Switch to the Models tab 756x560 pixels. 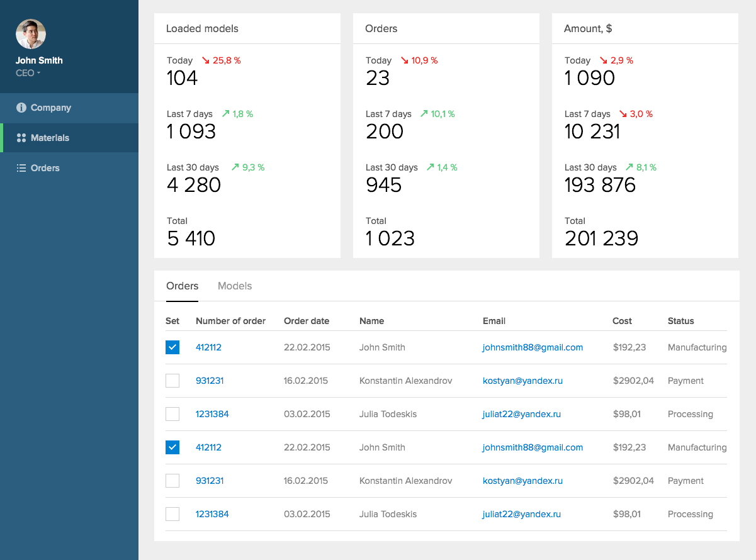click(235, 286)
